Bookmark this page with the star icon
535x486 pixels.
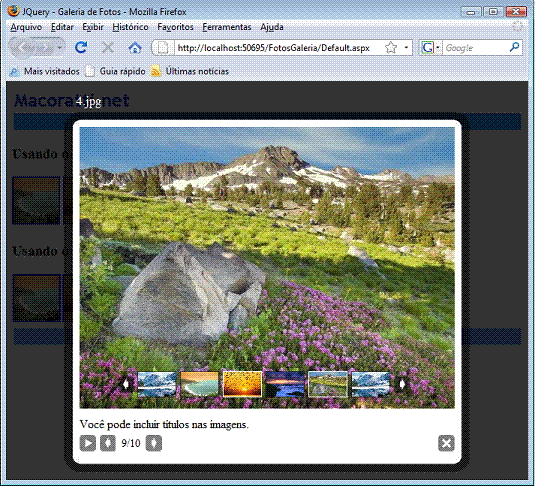tap(391, 47)
